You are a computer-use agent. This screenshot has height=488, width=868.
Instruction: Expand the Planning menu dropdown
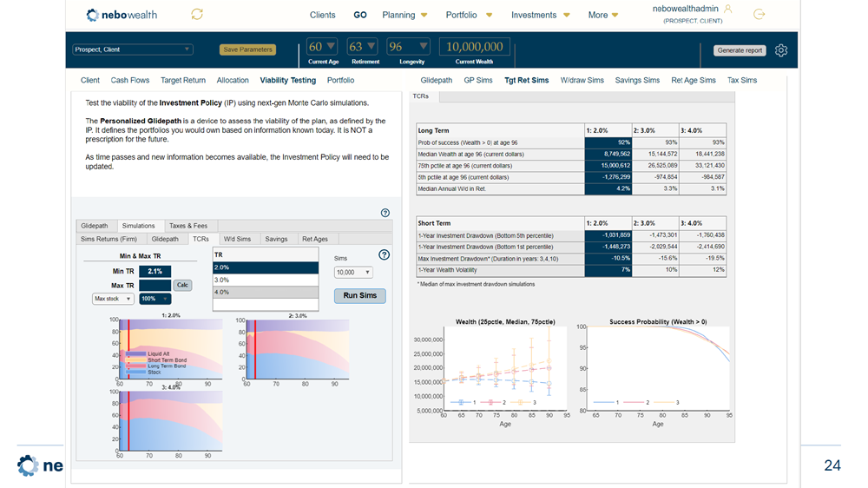click(404, 15)
